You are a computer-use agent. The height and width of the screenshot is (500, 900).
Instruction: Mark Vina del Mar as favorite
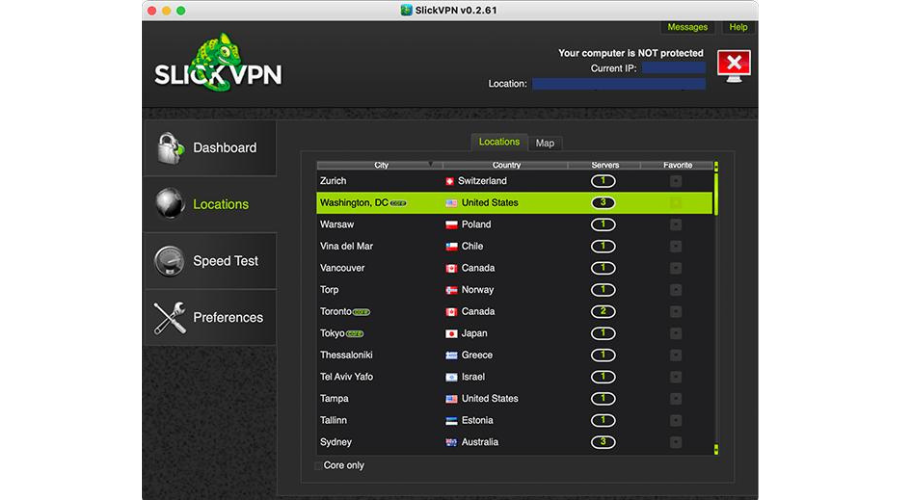(x=676, y=247)
